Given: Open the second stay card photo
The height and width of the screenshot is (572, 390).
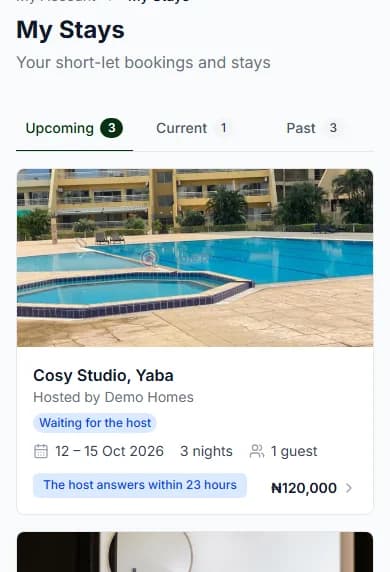Looking at the screenshot, I should (195, 552).
